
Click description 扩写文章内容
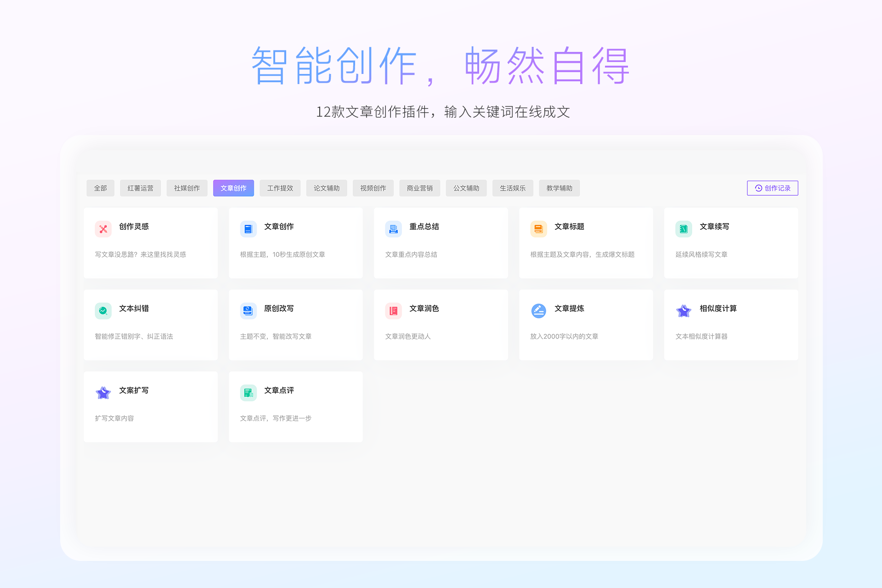point(114,418)
